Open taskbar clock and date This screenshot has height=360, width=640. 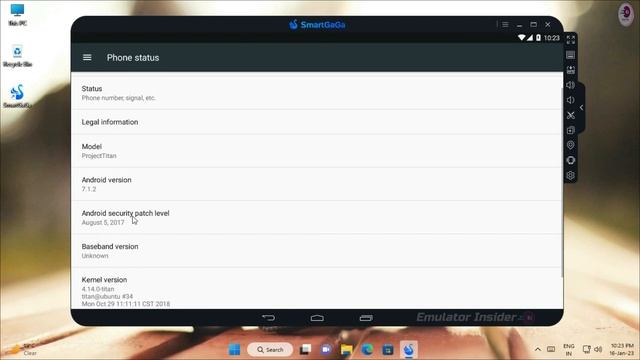(x=622, y=349)
